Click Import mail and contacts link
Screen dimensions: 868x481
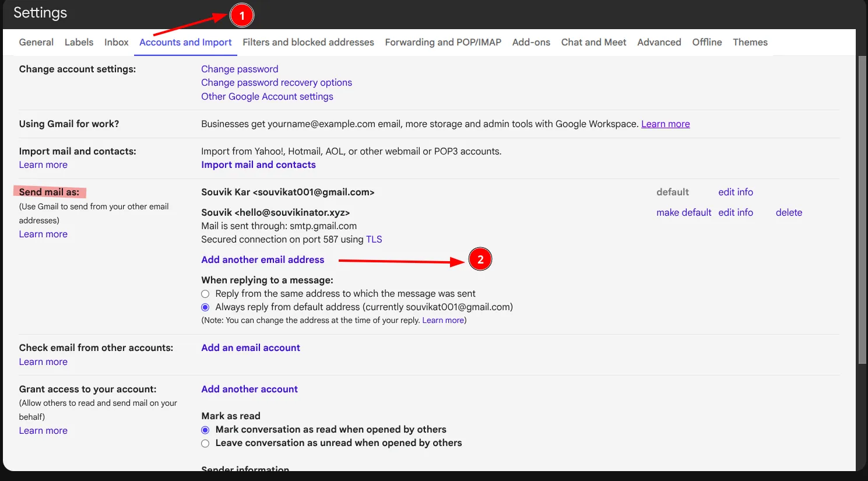click(258, 164)
